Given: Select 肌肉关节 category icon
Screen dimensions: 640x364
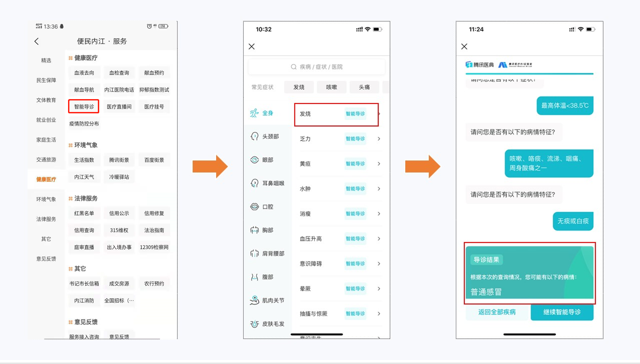Looking at the screenshot, I should 254,300.
